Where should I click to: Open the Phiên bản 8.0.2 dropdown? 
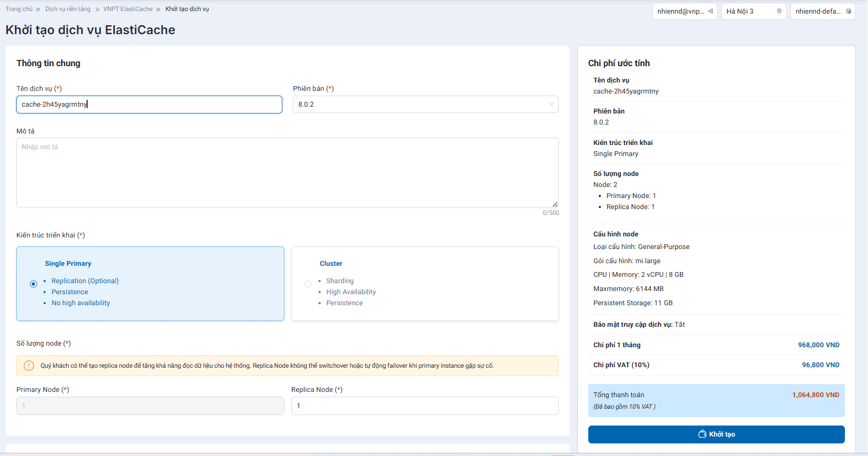click(425, 105)
